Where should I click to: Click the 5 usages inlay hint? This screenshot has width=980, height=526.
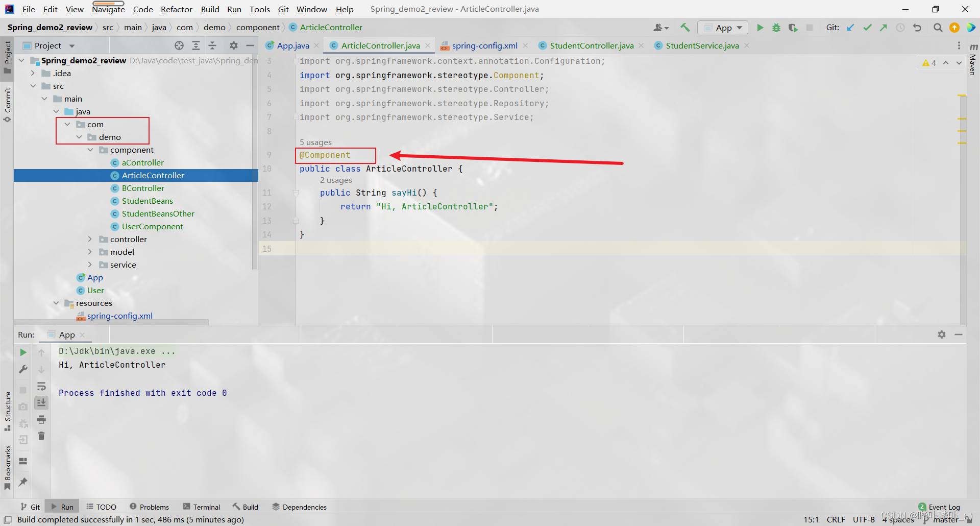pyautogui.click(x=315, y=142)
